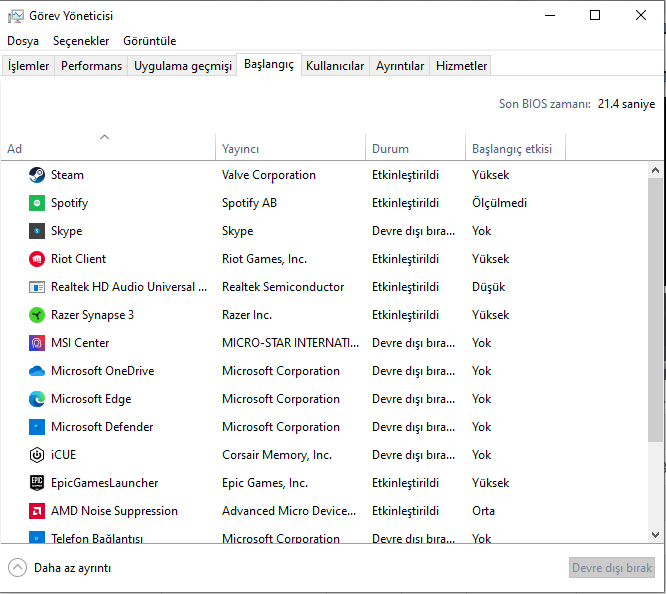Click the Ölçülmedi impact value for Spotify
The height and width of the screenshot is (594, 666).
(x=500, y=203)
